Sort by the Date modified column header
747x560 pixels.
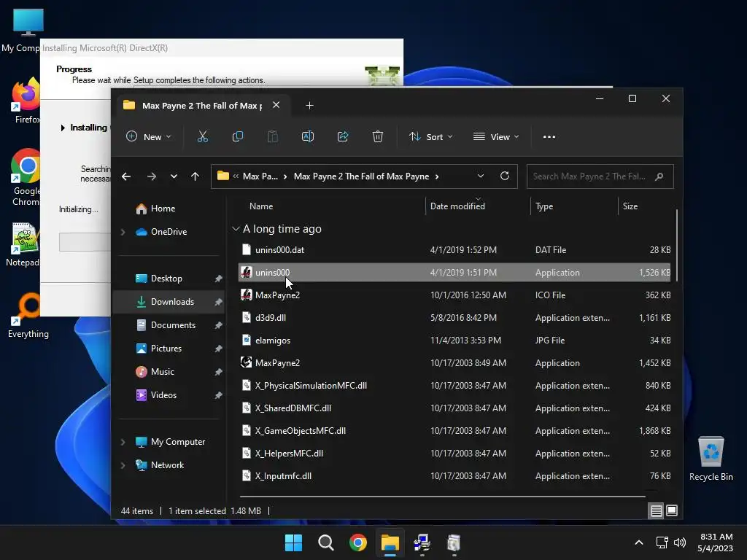457,206
